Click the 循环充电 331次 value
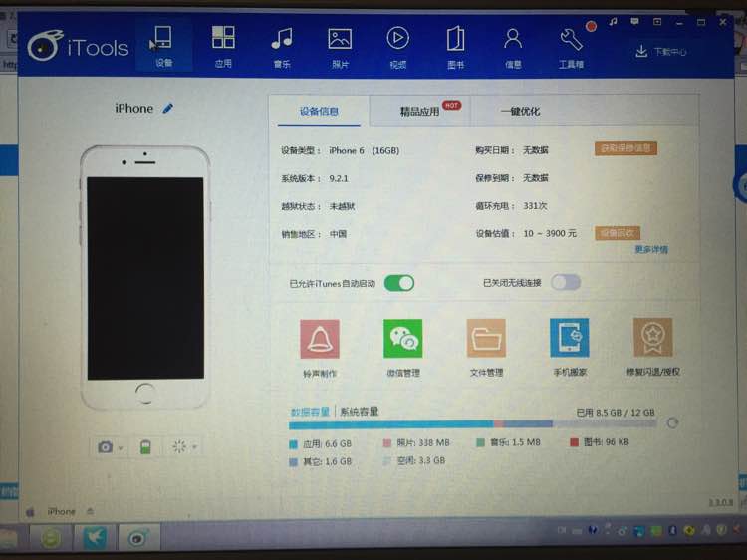This screenshot has width=747, height=560. (x=535, y=206)
